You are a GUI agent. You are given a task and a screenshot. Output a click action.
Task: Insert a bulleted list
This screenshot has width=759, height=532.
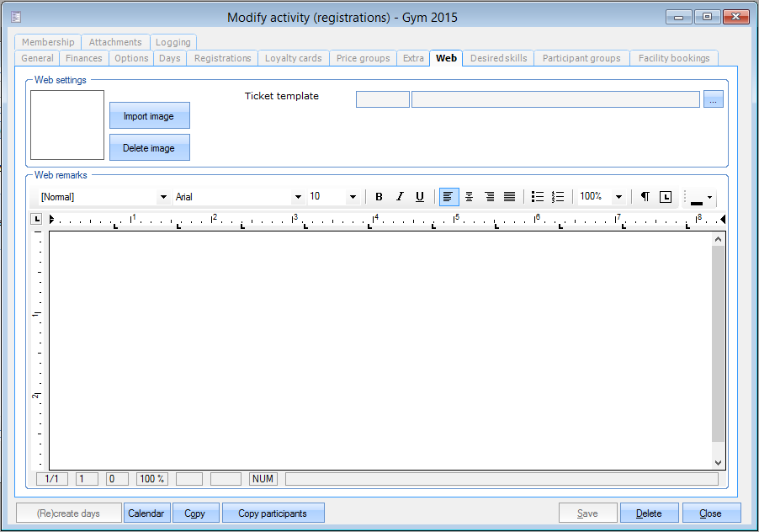click(x=538, y=197)
